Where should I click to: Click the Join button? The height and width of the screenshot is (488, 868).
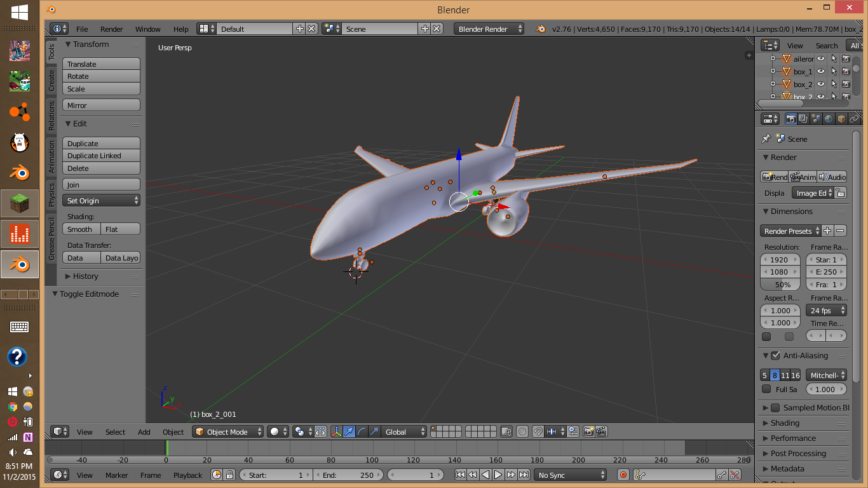pos(101,184)
